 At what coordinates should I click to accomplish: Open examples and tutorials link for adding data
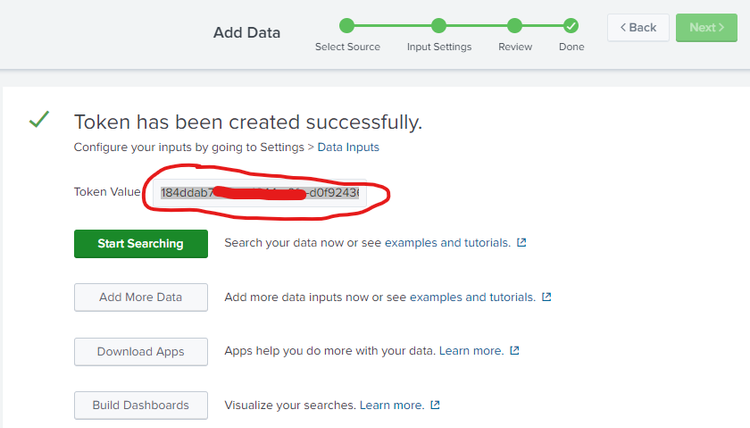tap(473, 297)
